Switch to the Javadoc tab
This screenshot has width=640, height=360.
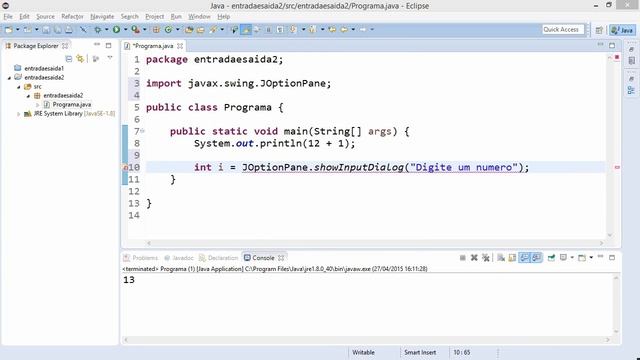179,258
